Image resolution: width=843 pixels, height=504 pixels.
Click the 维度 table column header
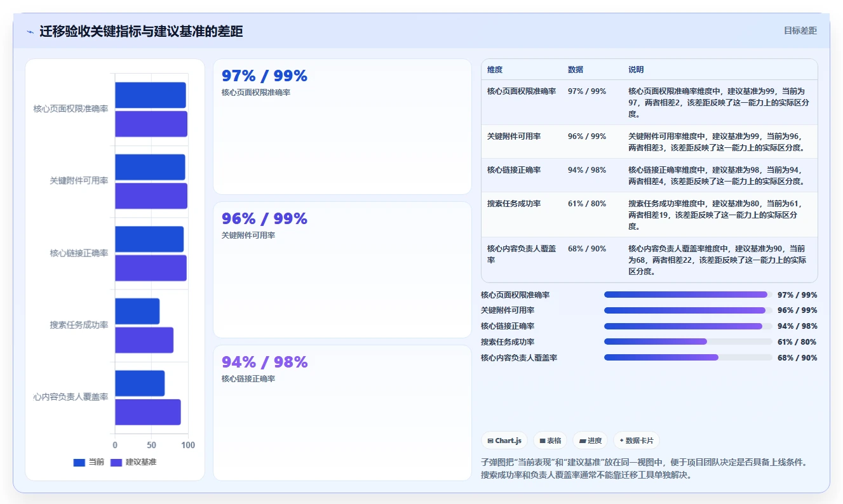pyautogui.click(x=495, y=70)
